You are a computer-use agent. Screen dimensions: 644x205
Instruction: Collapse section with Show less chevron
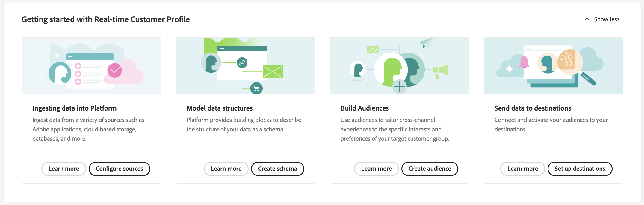click(x=587, y=19)
